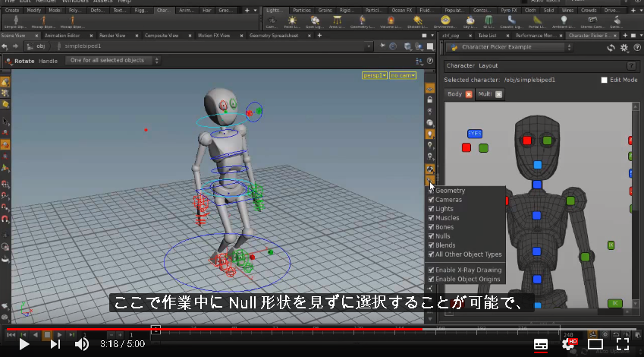Expand the 'One for all selected objects' dropdown
This screenshot has height=357, width=644.
click(112, 61)
